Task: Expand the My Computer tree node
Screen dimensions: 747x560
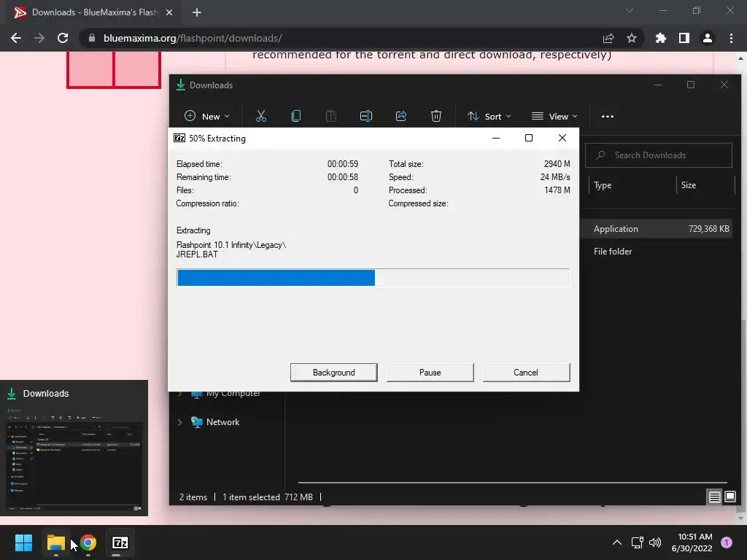Action: click(x=180, y=393)
